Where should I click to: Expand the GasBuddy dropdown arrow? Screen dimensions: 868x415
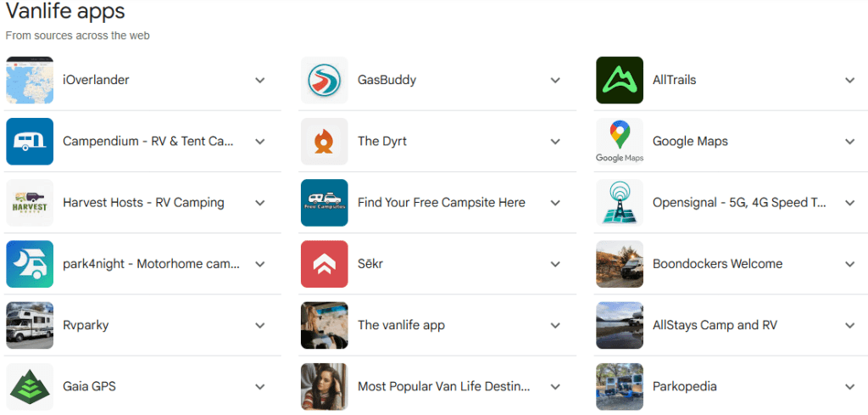point(555,81)
